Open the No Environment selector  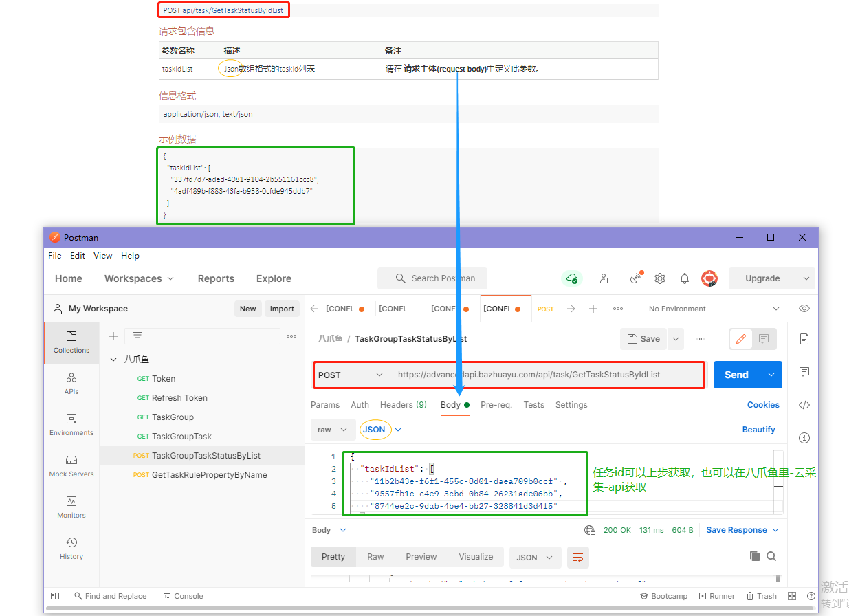[x=714, y=309]
